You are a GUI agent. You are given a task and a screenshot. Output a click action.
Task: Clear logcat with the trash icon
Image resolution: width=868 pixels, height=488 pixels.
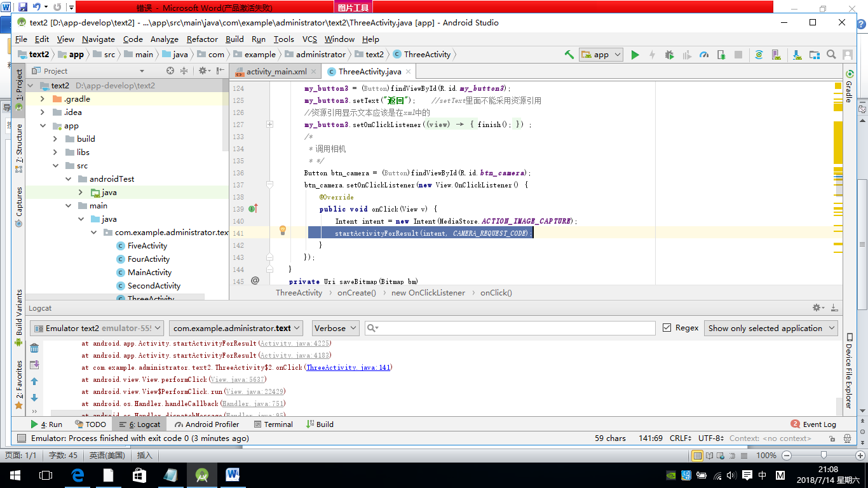pyautogui.click(x=34, y=348)
